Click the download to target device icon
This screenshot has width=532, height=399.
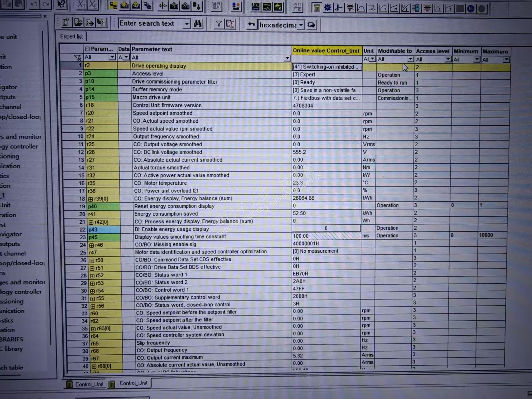[x=124, y=5]
